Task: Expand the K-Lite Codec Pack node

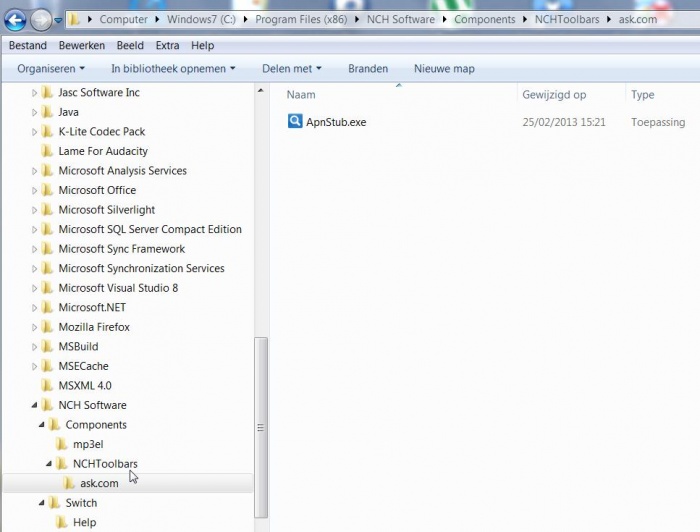Action: [34, 132]
